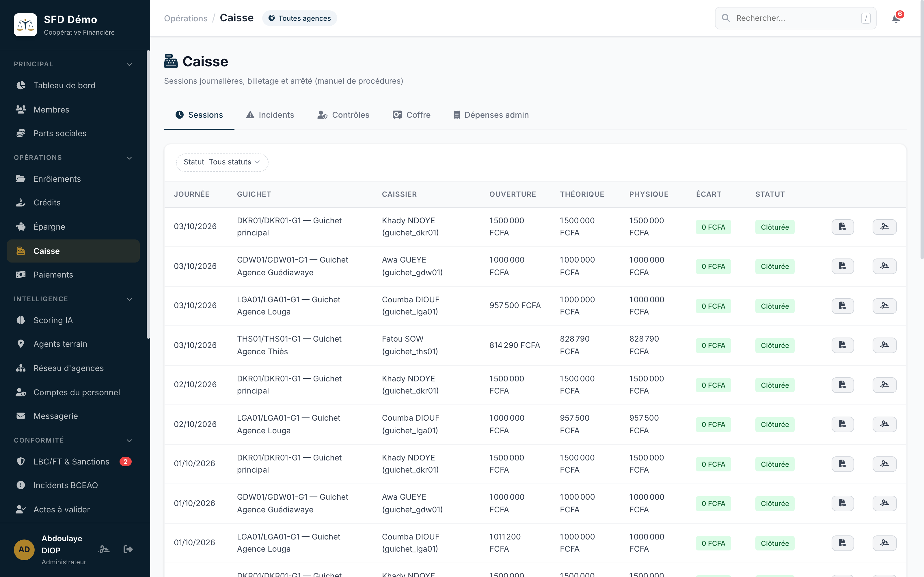The width and height of the screenshot is (924, 577).
Task: Focus the Rechercher search field
Action: [795, 18]
